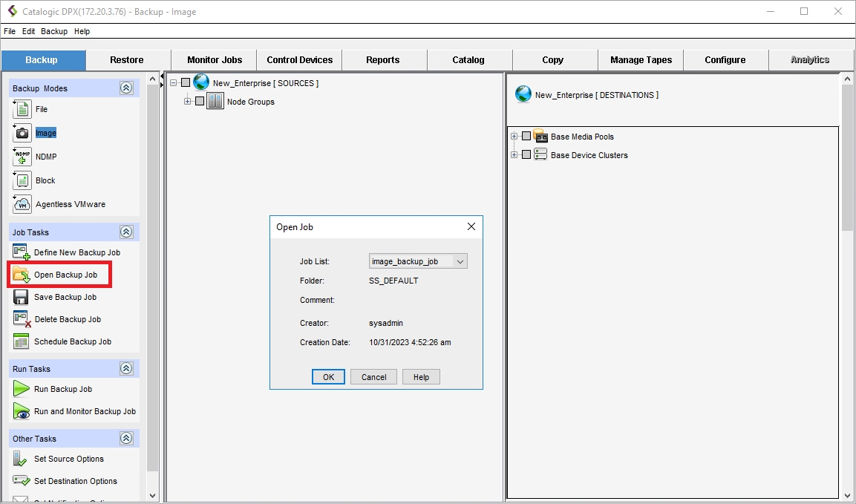Viewport: 856px width, 504px height.
Task: Click the File backup mode icon
Action: point(22,109)
